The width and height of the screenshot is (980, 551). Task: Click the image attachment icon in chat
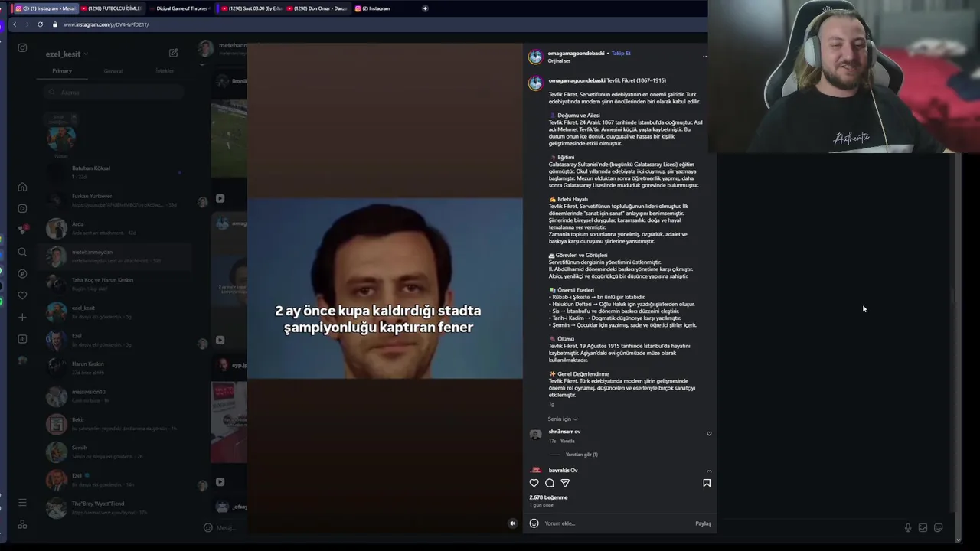point(923,527)
